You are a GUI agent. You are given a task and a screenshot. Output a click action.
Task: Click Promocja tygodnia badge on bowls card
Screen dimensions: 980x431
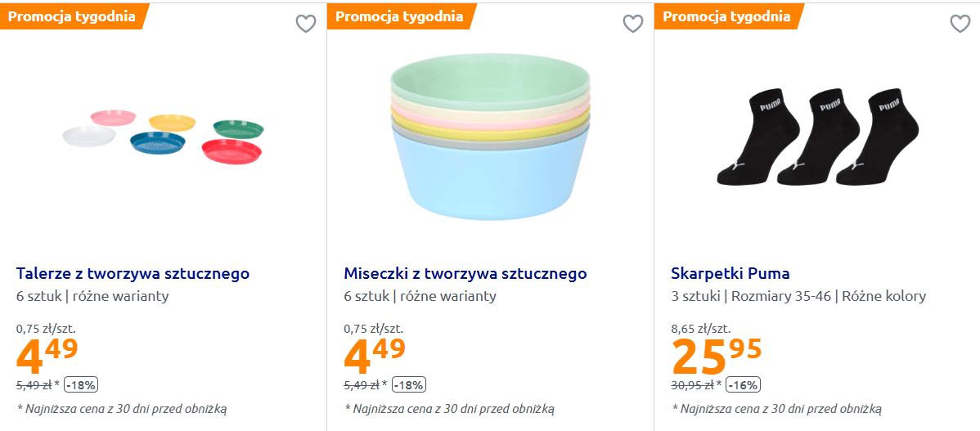point(399,16)
